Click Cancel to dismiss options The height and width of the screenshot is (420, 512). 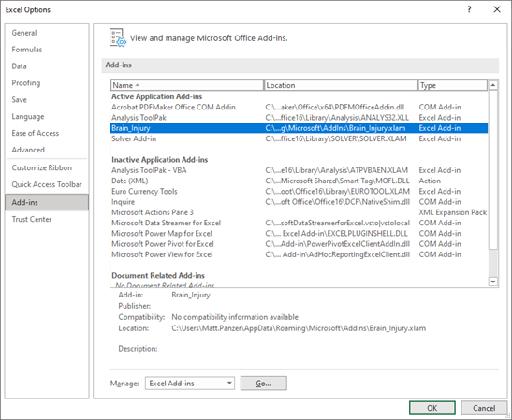point(484,408)
